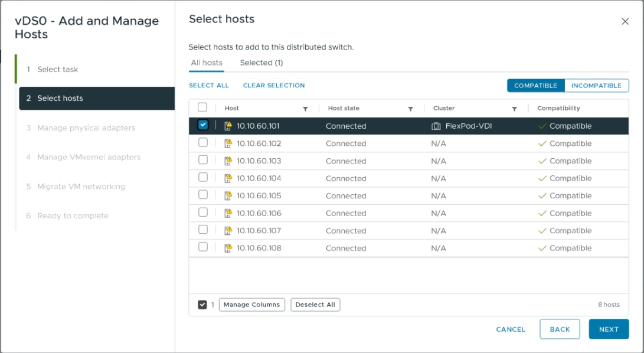644x353 pixels.
Task: Show INCOMPATIBLE hosts filter
Action: (596, 86)
